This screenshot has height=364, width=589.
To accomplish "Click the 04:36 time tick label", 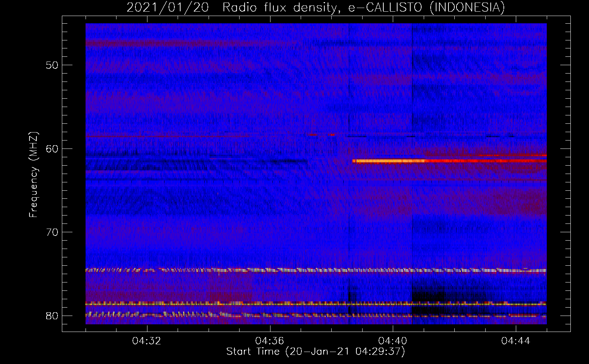I will [270, 341].
